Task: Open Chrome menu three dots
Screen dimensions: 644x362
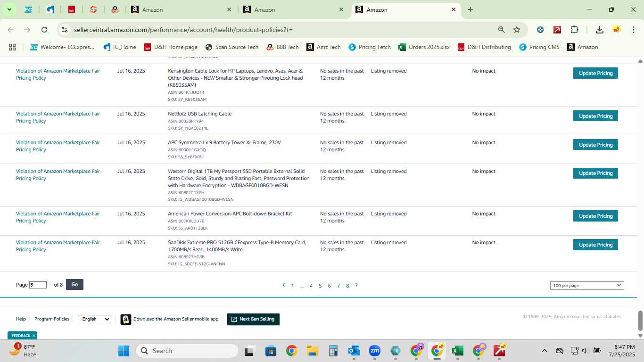Action: click(633, 30)
